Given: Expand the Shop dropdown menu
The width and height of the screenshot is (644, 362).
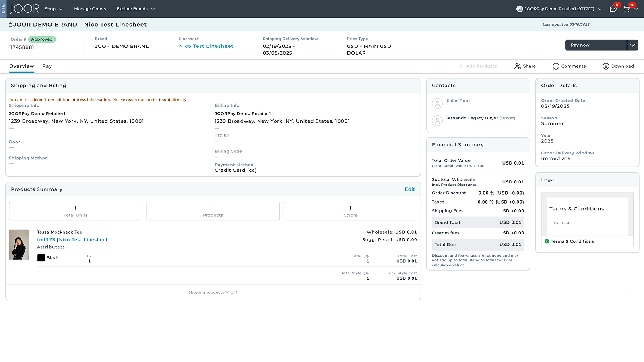Looking at the screenshot, I should coord(54,9).
